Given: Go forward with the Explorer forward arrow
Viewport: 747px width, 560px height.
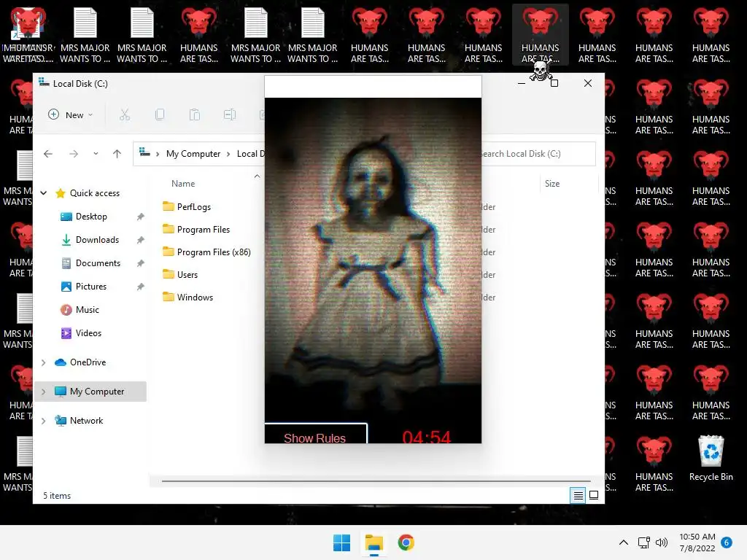Looking at the screenshot, I should pos(74,154).
